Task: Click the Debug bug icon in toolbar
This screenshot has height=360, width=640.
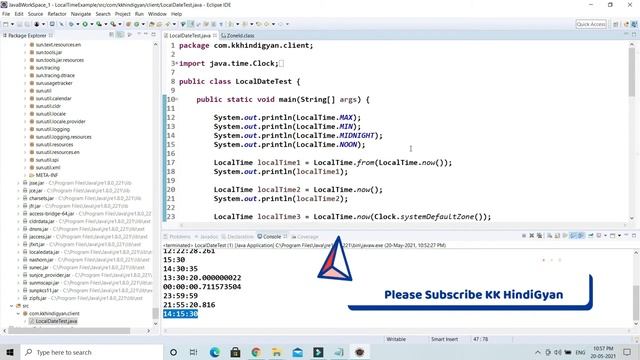Action: click(71, 24)
